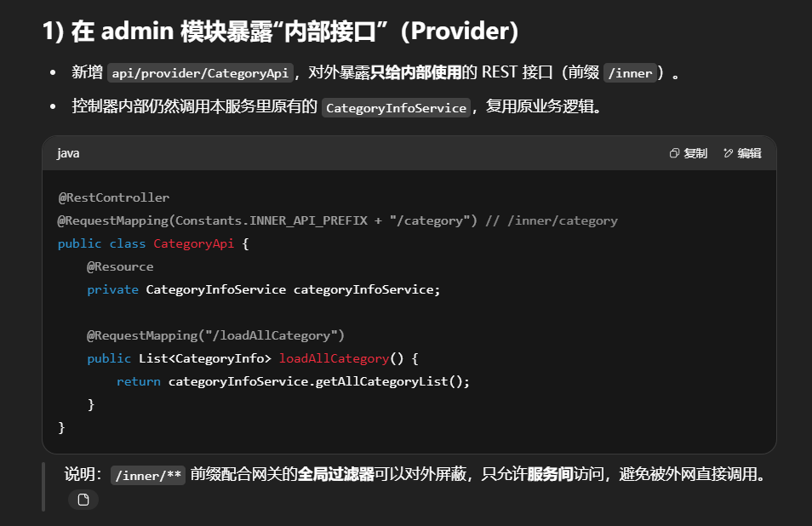Click the red CategoryApi class name
The height and width of the screenshot is (526, 812).
tap(193, 243)
